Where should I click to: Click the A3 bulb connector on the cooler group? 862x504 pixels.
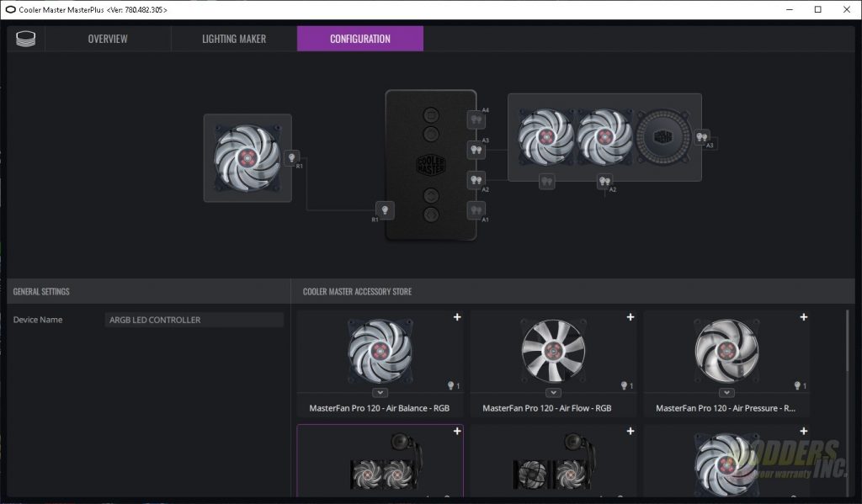click(x=702, y=137)
